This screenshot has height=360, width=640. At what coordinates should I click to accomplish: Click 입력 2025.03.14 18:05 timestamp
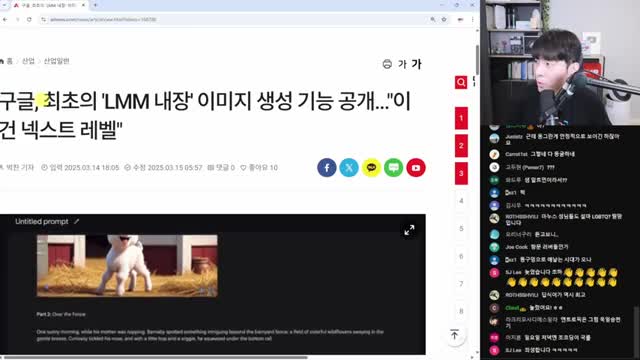pyautogui.click(x=80, y=168)
